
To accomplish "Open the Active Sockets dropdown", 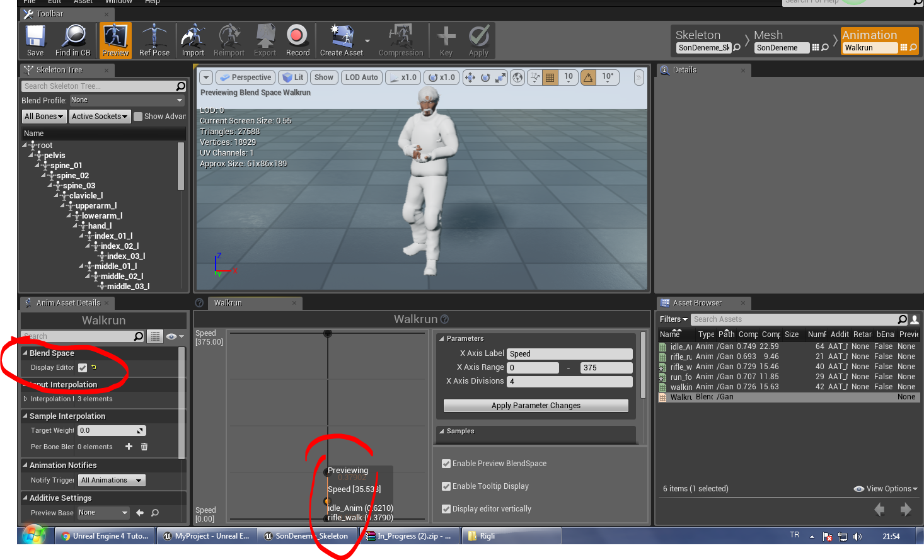I will tap(100, 117).
